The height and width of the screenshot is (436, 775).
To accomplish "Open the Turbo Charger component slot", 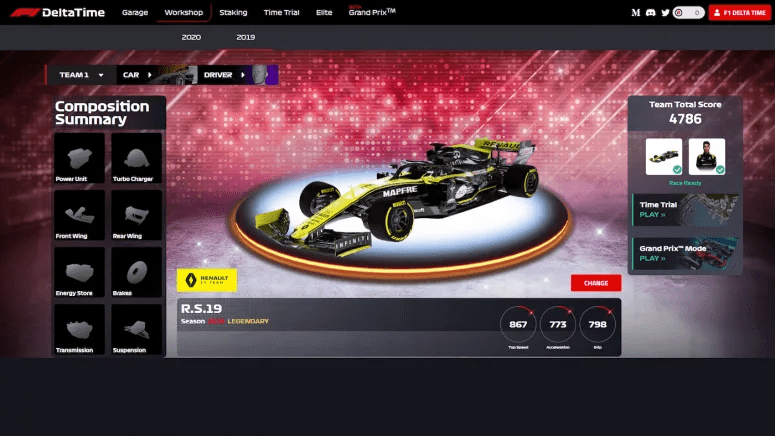I will [x=136, y=158].
